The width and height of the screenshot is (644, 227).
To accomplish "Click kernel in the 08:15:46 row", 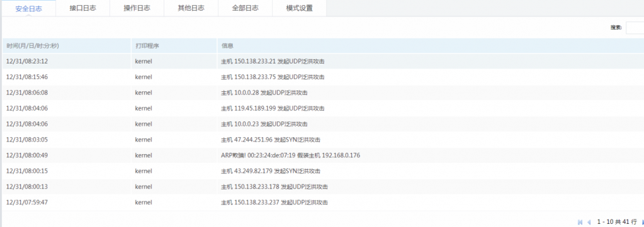I will coord(144,77).
